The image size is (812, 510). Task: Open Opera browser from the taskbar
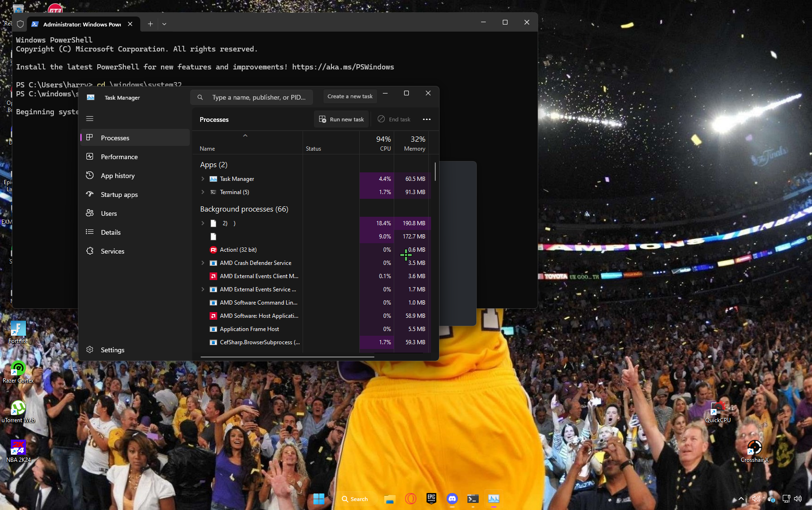411,499
